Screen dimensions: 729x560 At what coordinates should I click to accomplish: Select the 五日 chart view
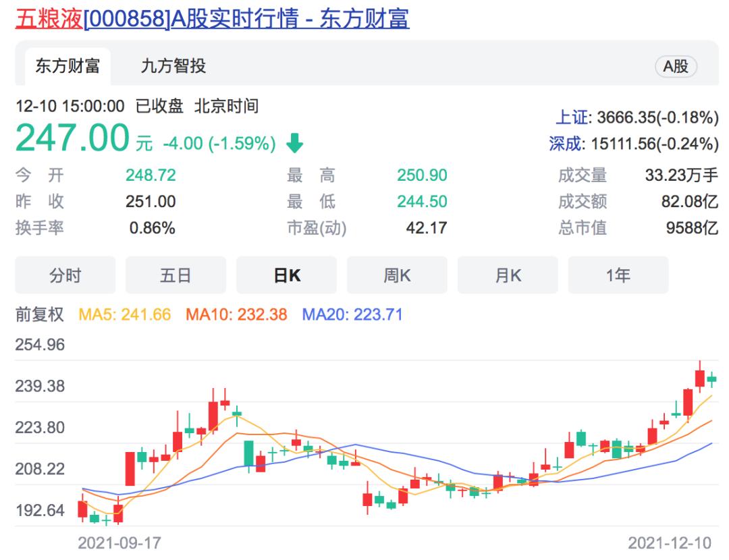175,275
